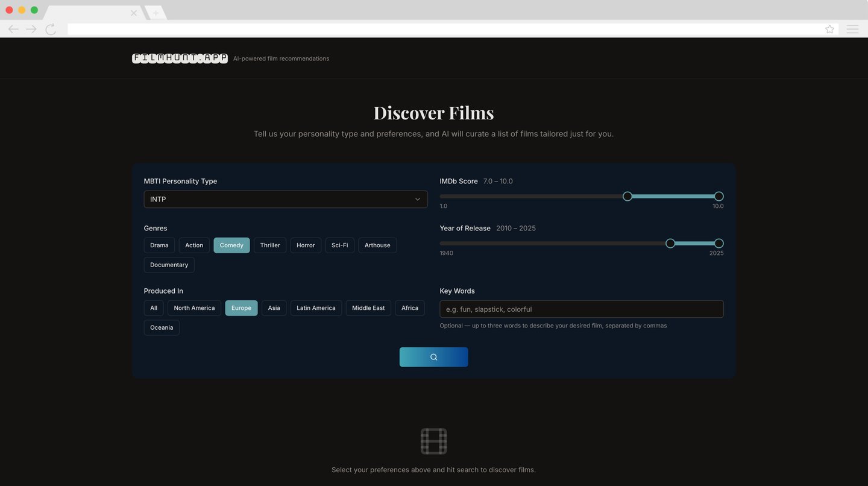Toggle the Sci-Fi genre chip
The height and width of the screenshot is (486, 868).
340,245
